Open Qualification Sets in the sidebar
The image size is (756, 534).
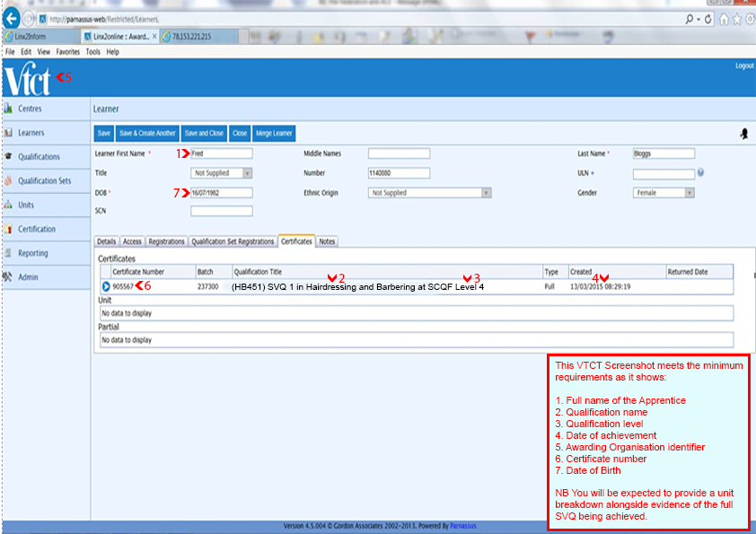click(x=44, y=180)
